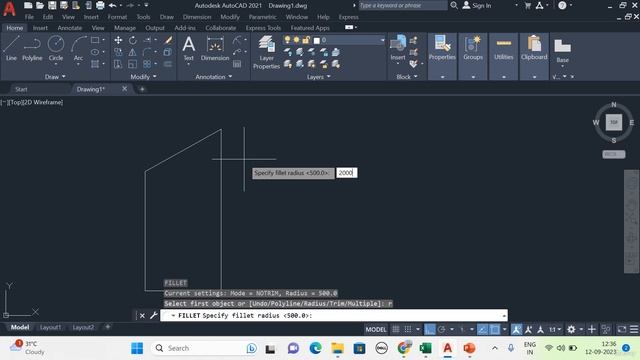Select the Fillet tool in Modify
640x360 pixels.
pos(147,52)
